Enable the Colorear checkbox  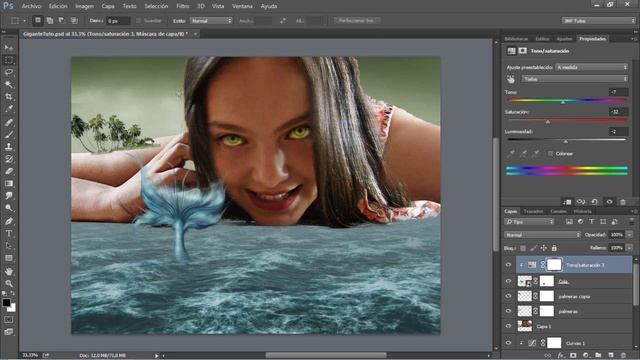click(x=550, y=153)
